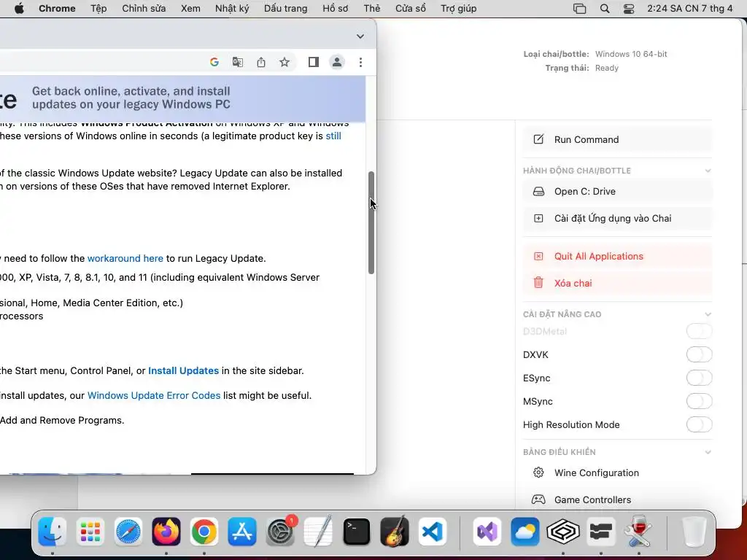Launch GarageBand from the Dock
This screenshot has height=560, width=747.
click(395, 532)
